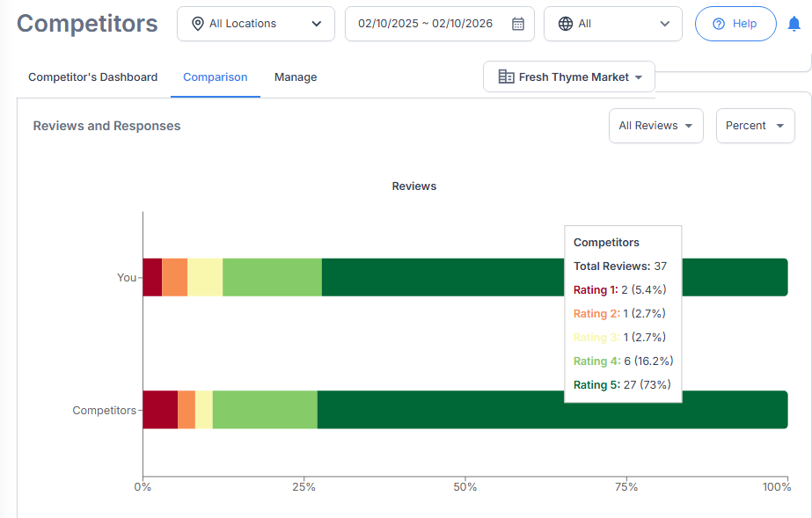Click the 0% axis tick label
The height and width of the screenshot is (518, 812).
[x=143, y=487]
